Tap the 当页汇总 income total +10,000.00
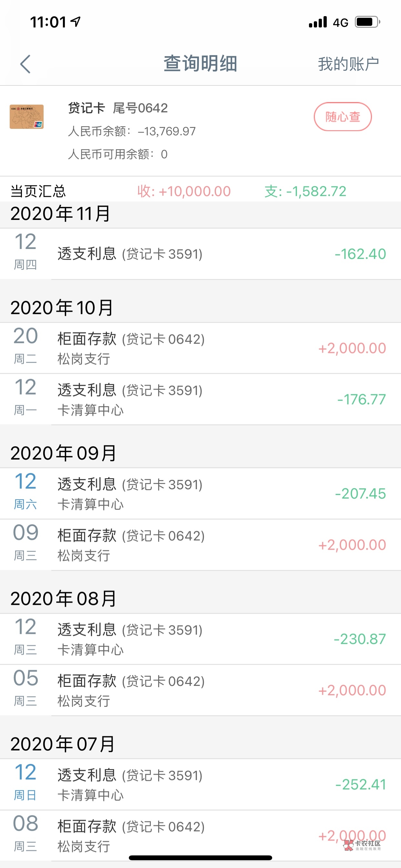The width and height of the screenshot is (401, 868). click(x=184, y=191)
